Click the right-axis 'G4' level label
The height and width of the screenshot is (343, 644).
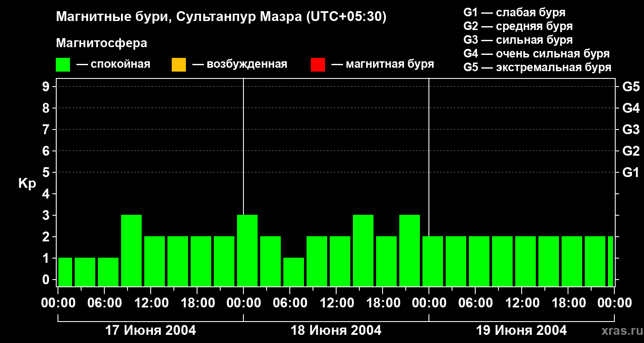(631, 108)
